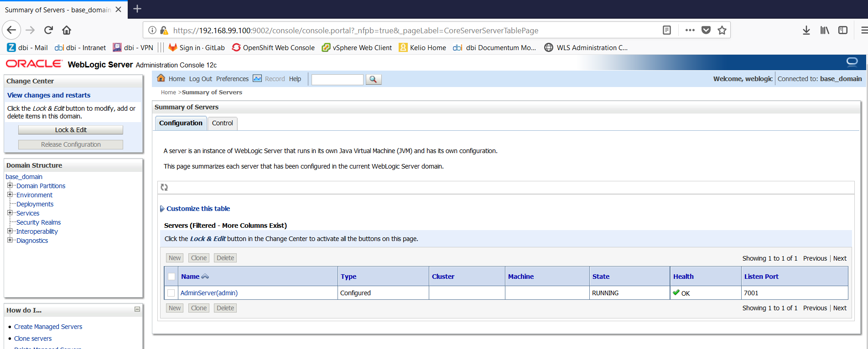The image size is (868, 349).
Task: Open the Firefox hamburger menu
Action: click(864, 30)
